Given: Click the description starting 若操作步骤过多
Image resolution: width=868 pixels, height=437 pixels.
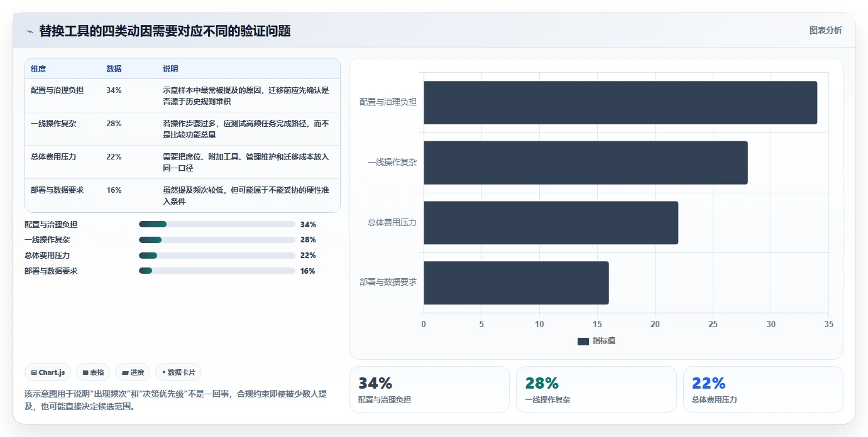Looking at the screenshot, I should coord(246,129).
